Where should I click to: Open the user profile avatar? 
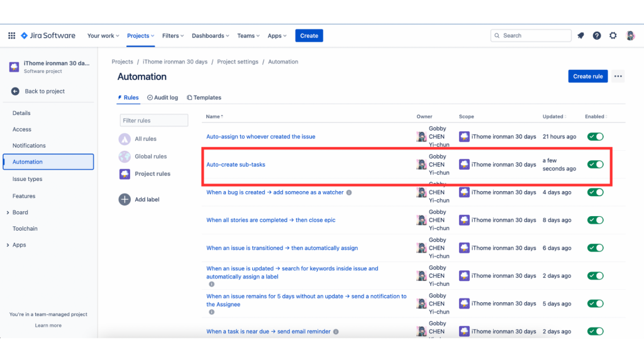630,36
